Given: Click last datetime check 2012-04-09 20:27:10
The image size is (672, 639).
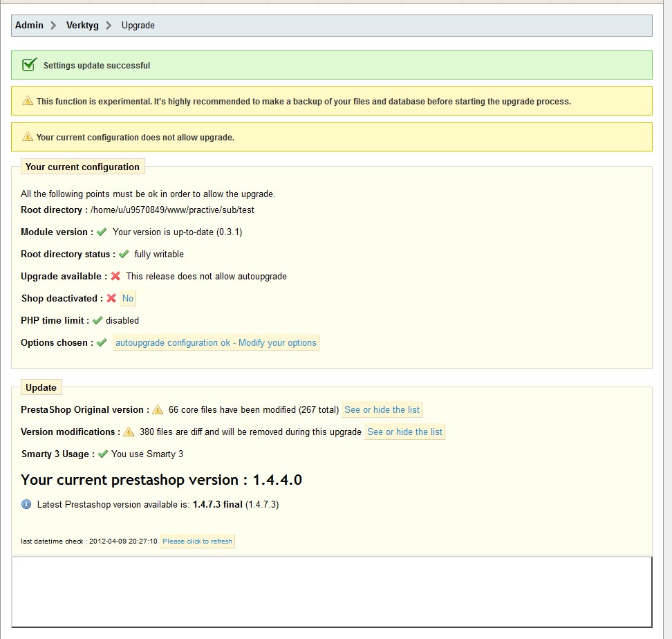Looking at the screenshot, I should [89, 541].
